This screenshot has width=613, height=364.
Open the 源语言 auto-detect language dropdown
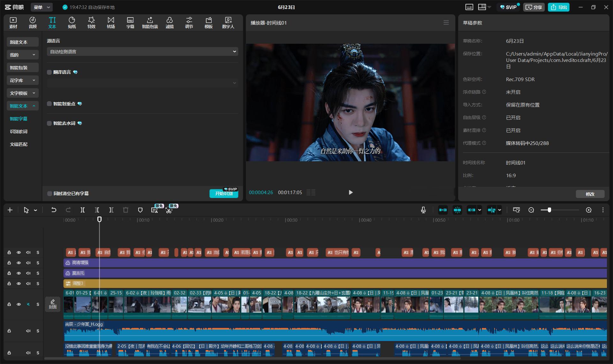point(142,51)
